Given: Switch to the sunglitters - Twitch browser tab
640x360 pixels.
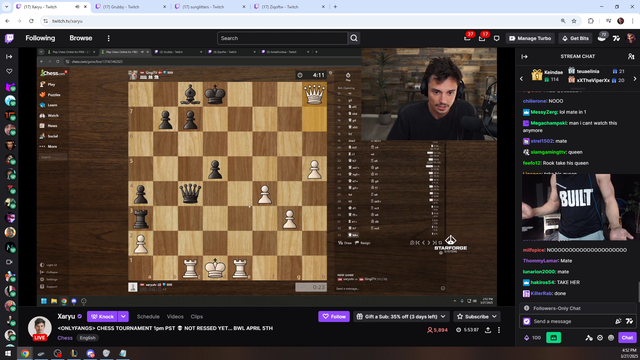Looking at the screenshot, I should click(210, 7).
